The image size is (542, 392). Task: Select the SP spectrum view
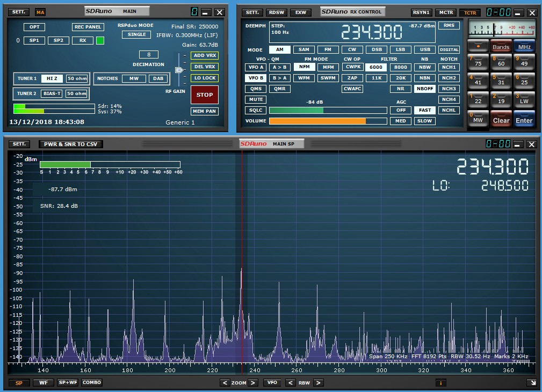(19, 383)
